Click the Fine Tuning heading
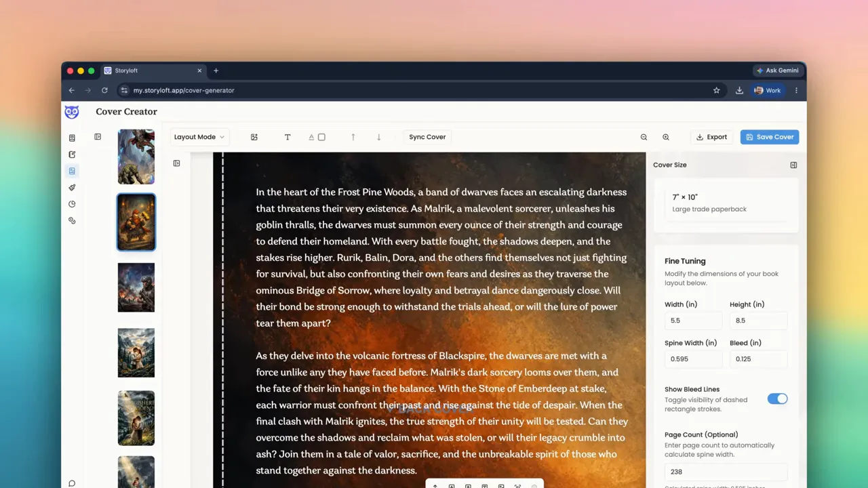 [685, 261]
